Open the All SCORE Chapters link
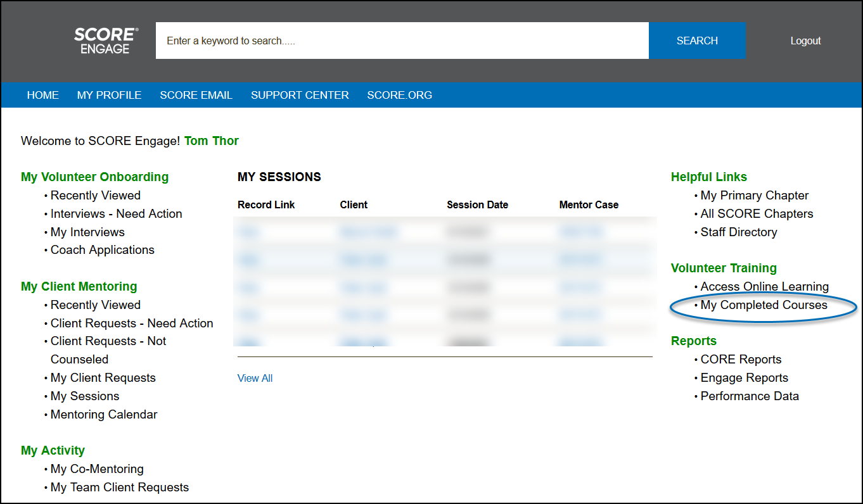The image size is (863, 504). (757, 214)
